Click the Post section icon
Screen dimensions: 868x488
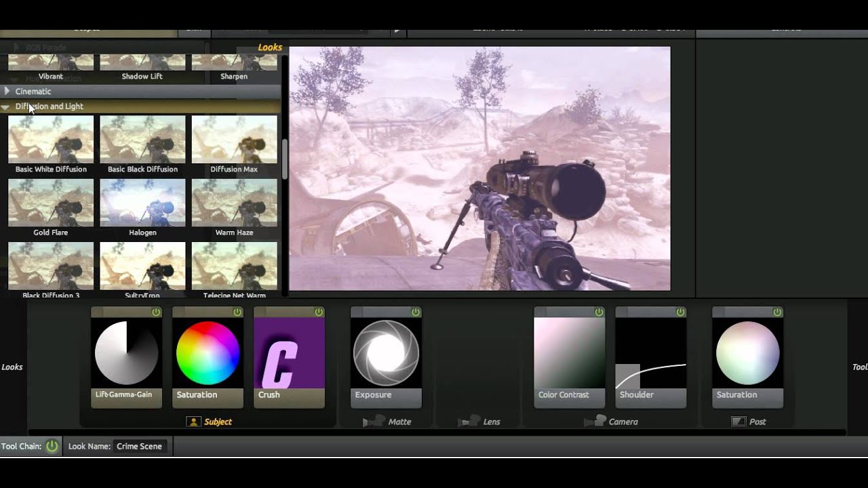pyautogui.click(x=738, y=422)
